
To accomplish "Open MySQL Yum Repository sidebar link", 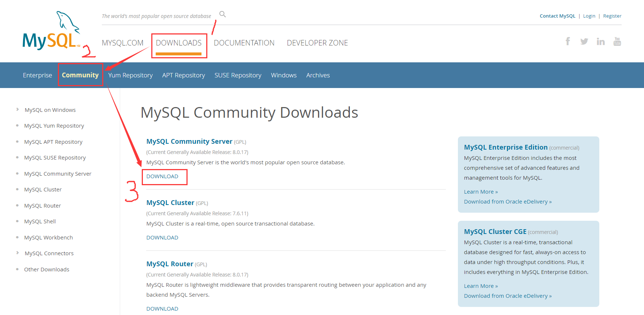I will (54, 126).
